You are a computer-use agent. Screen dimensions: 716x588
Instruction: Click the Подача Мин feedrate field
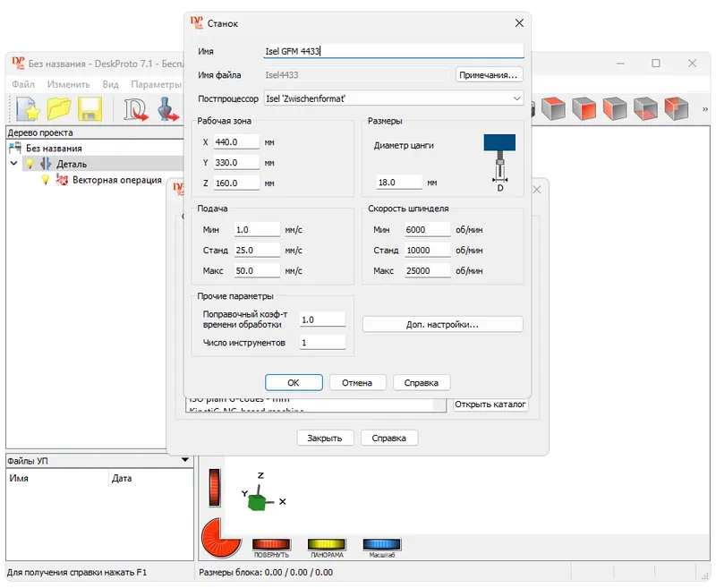(257, 230)
